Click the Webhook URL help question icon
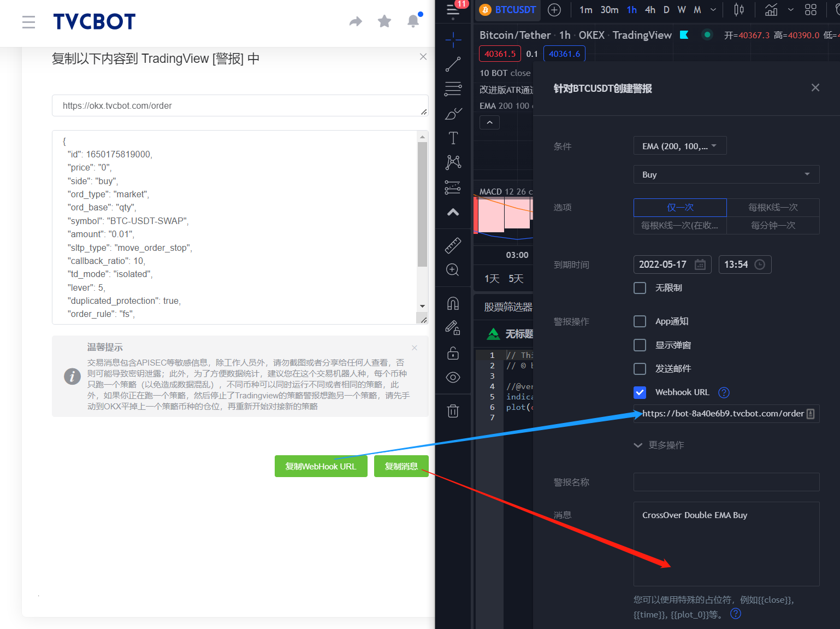Screen dimensions: 840x629 (724, 392)
